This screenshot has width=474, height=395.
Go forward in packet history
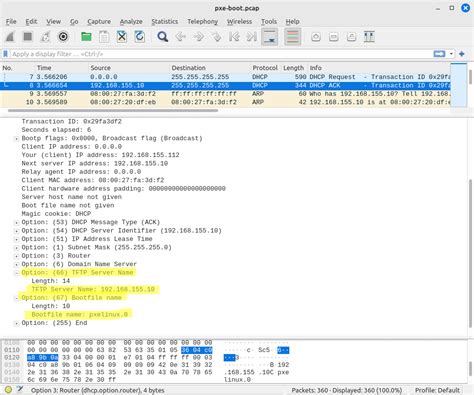198,37
